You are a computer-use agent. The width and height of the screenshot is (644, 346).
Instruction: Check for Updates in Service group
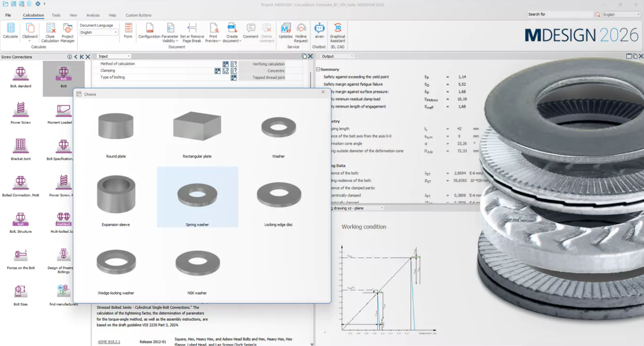point(286,31)
